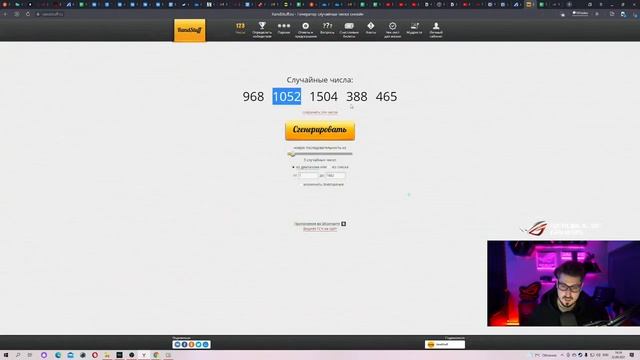Click the orange Сгенерировать button
The image size is (640, 360).
[320, 130]
